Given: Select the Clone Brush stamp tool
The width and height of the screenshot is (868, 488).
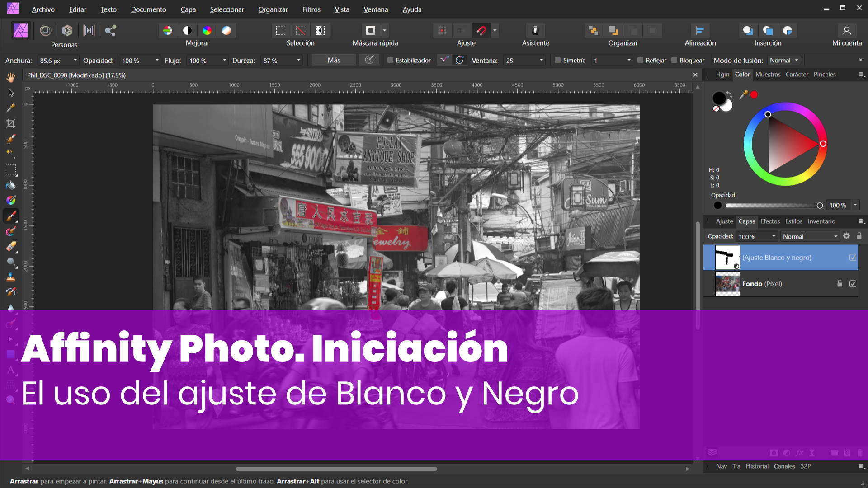Looking at the screenshot, I should [x=11, y=277].
